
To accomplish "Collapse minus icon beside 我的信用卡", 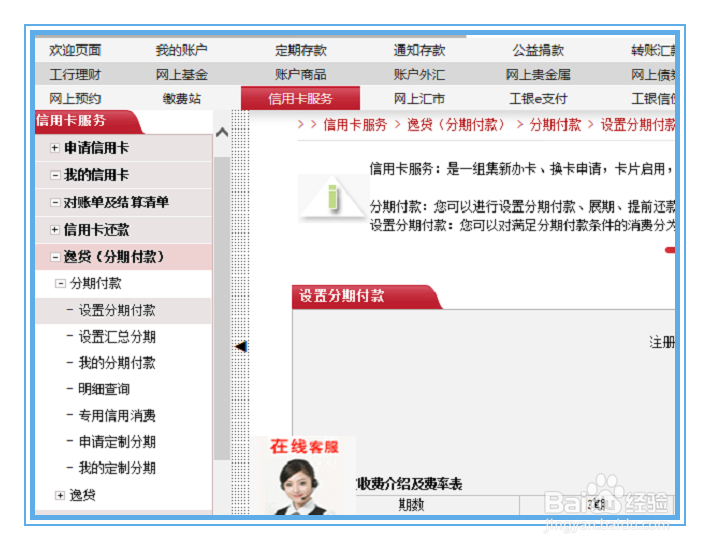I will [x=55, y=175].
